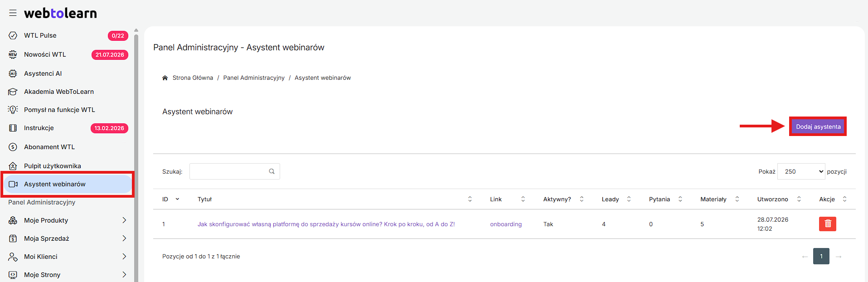The height and width of the screenshot is (282, 868).
Task: Sort table by Akcje column arrows
Action: tap(844, 199)
